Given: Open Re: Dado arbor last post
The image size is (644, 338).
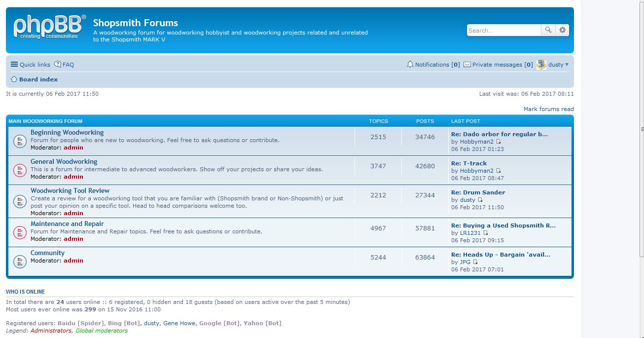Looking at the screenshot, I should click(x=500, y=134).
